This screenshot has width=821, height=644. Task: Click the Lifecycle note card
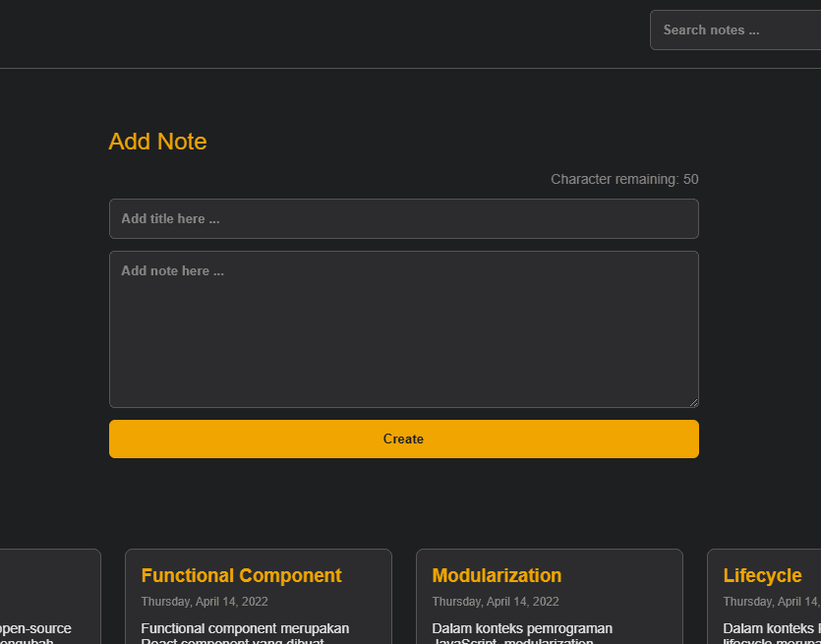point(764,597)
